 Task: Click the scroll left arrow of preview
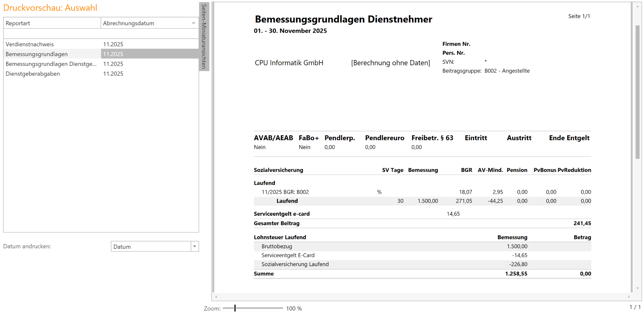(x=216, y=297)
